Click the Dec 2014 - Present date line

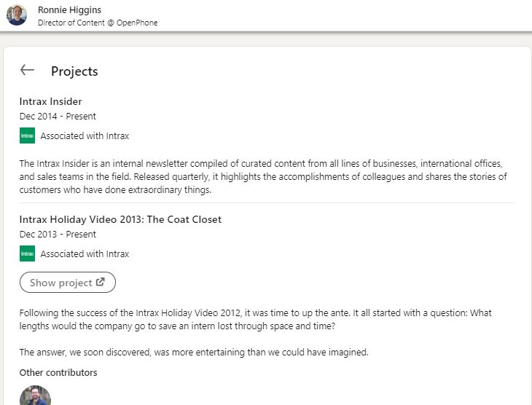point(58,117)
